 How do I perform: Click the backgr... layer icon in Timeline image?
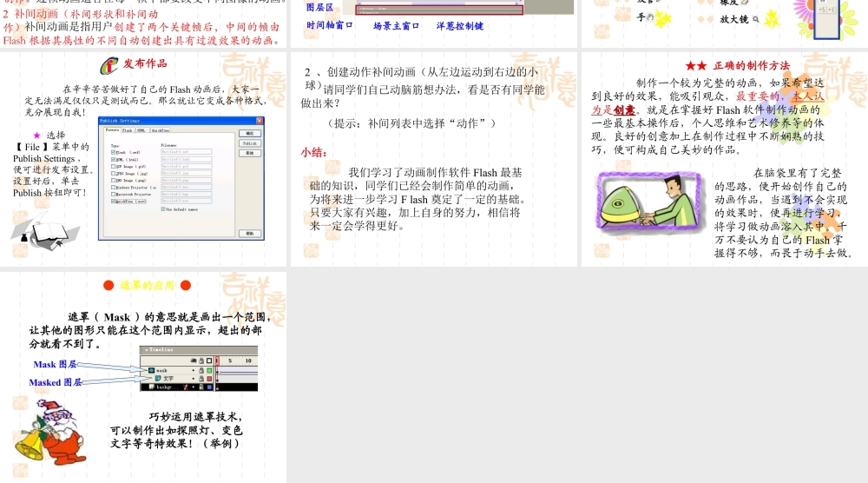click(x=152, y=387)
